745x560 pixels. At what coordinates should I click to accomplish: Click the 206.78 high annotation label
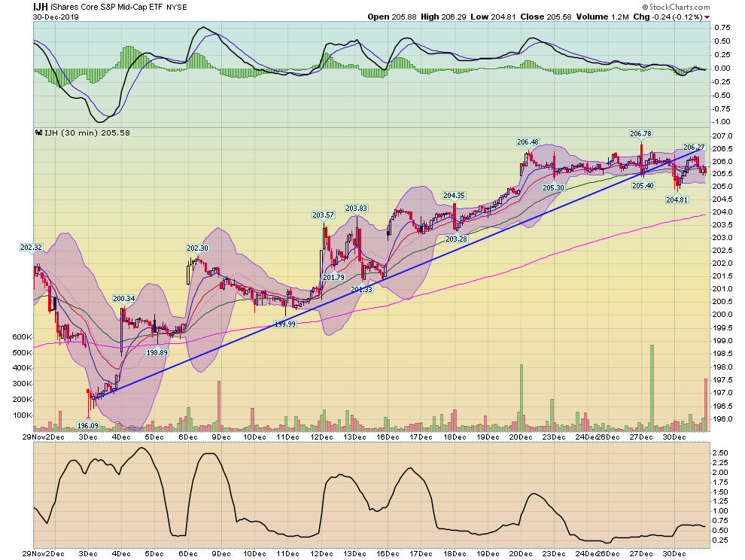coord(640,134)
